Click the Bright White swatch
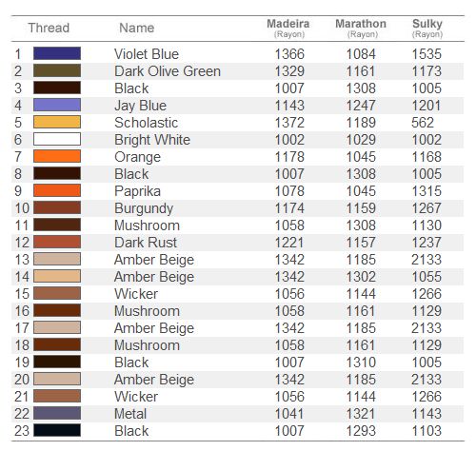Viewport: 476px width, 451px height. (x=57, y=139)
